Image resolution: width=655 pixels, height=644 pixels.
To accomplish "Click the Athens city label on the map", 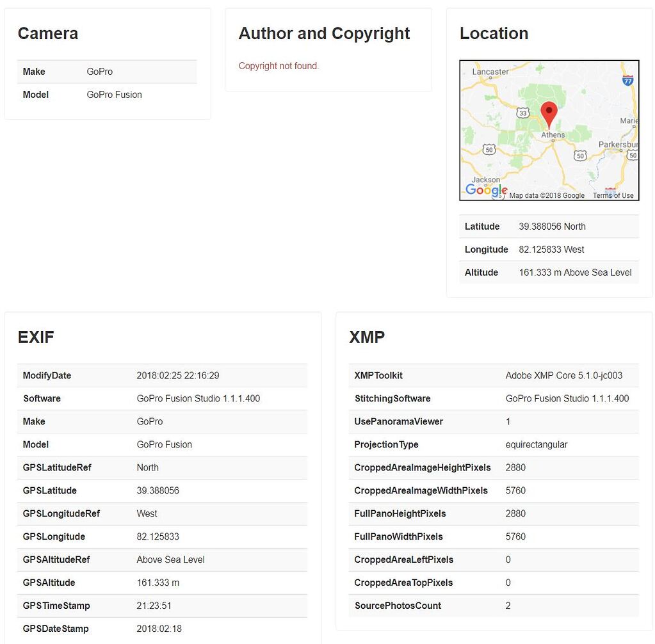I will tap(553, 134).
